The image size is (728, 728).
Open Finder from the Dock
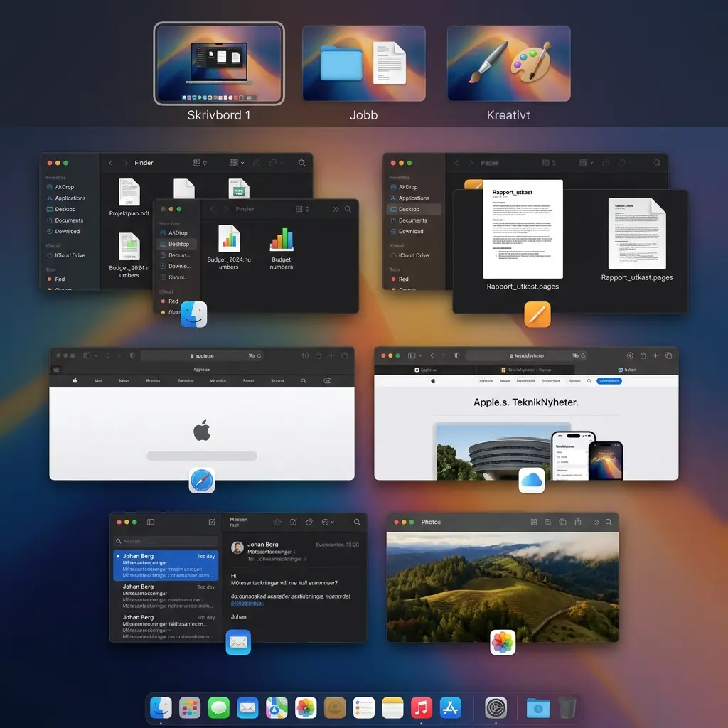pyautogui.click(x=161, y=708)
